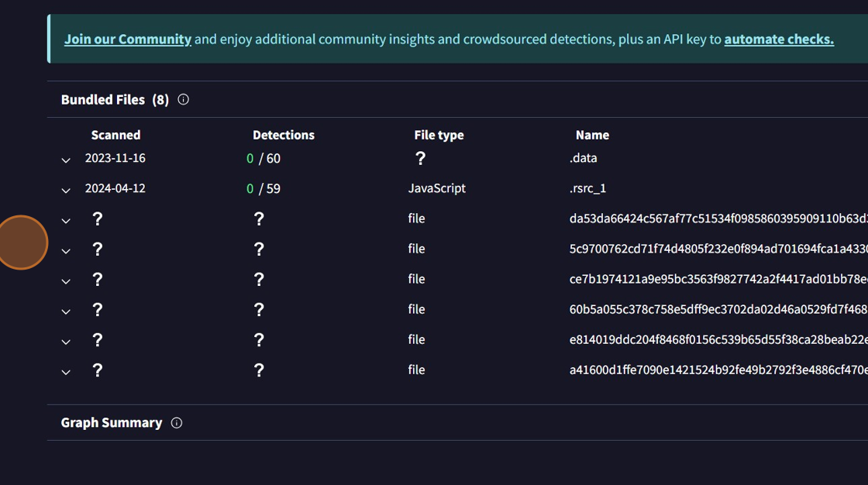Expand the a41600d1ffe7 file row chevron

coord(66,372)
